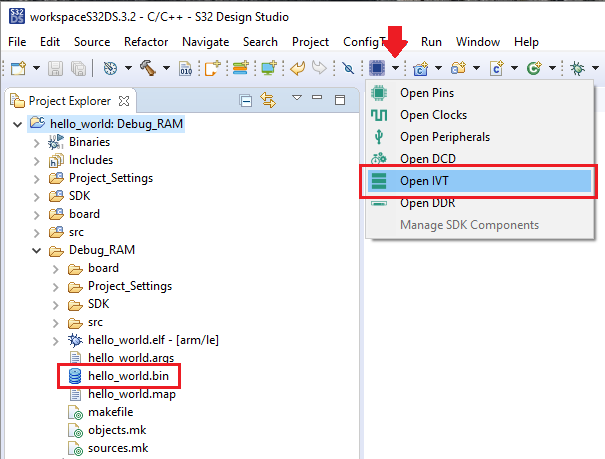Open the Help menu

(x=526, y=42)
